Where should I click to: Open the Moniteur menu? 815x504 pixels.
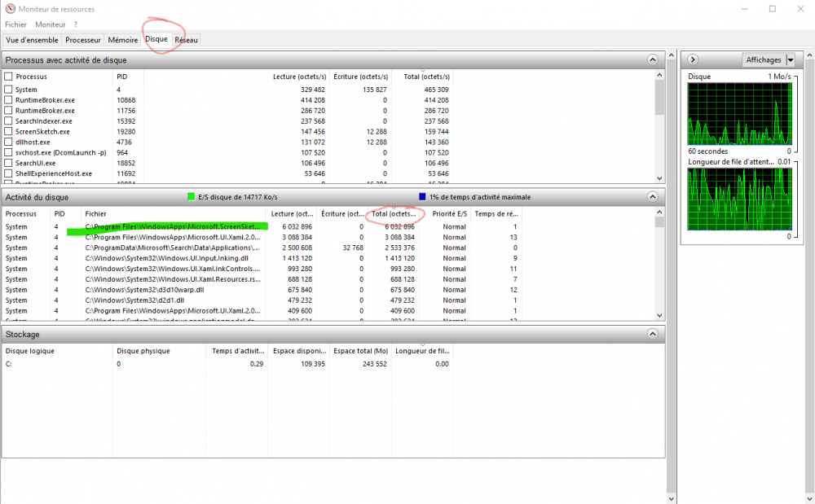pos(50,24)
